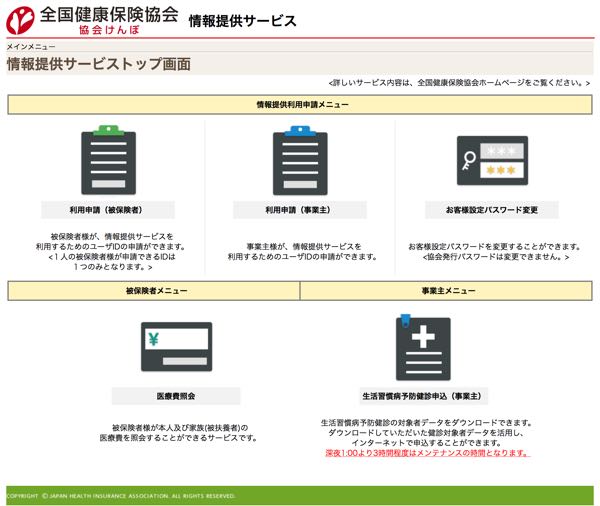Image resolution: width=600 pixels, height=506 pixels.
Task: Select the health checkup clipboard cross icon
Action: tap(422, 347)
